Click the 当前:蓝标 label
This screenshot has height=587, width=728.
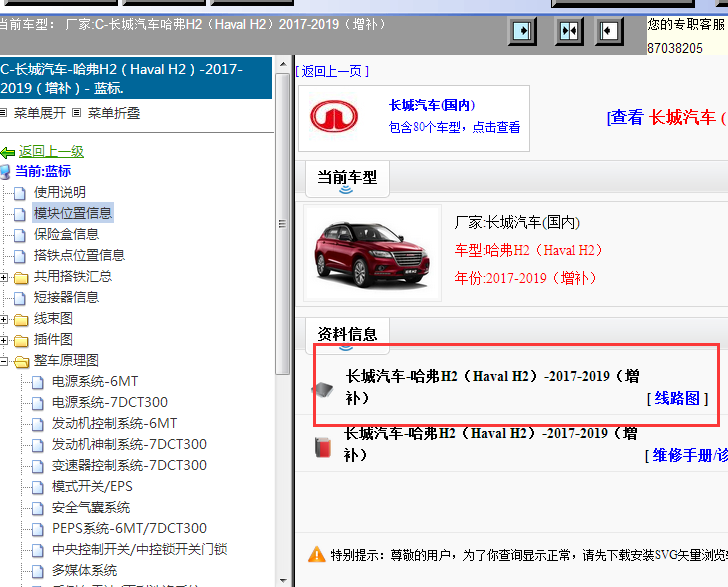43,171
